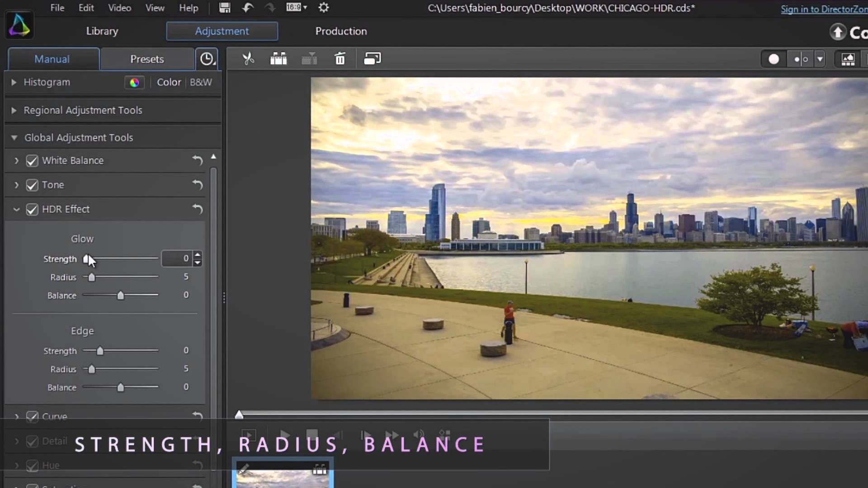Click the Edge Strength slider handle

pyautogui.click(x=100, y=351)
